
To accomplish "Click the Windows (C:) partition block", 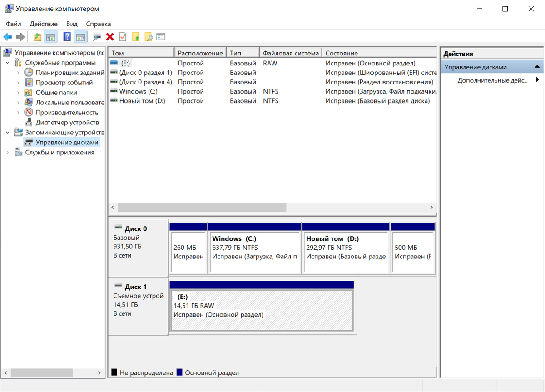I will pos(254,248).
